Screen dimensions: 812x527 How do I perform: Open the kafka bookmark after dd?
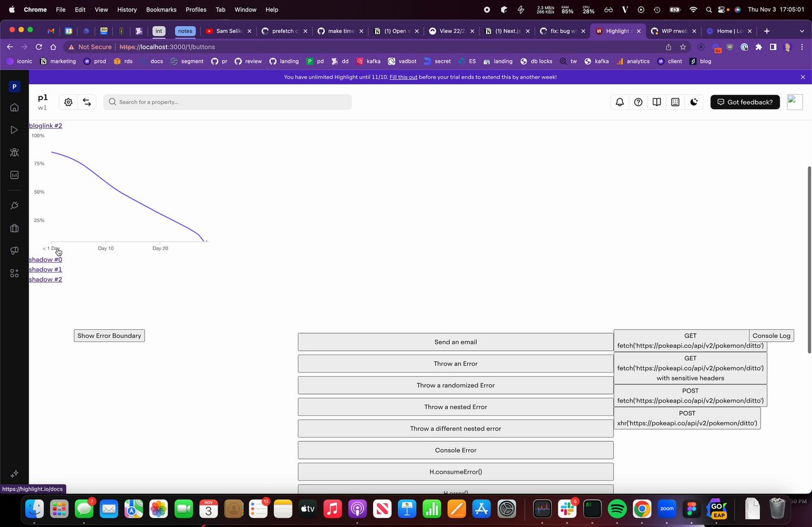coord(367,61)
